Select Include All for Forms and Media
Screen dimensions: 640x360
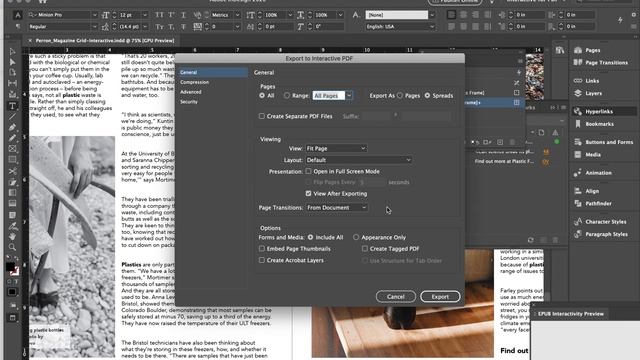click(x=311, y=237)
